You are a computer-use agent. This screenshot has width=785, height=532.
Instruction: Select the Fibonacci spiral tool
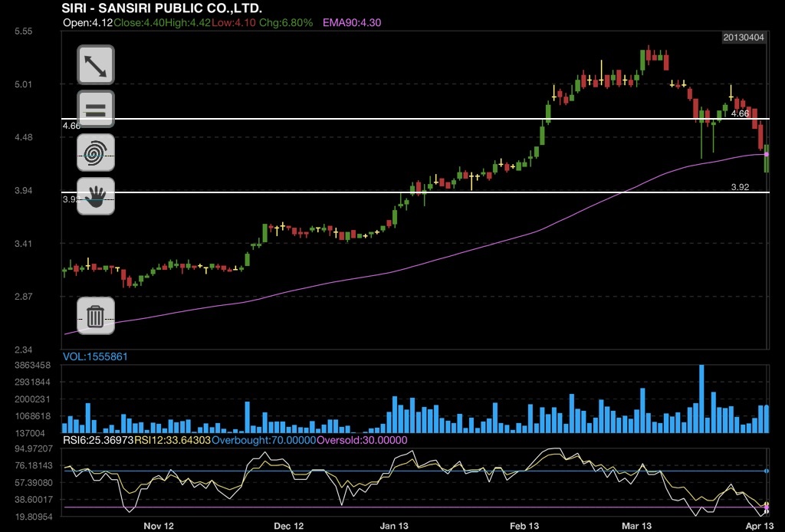[96, 153]
